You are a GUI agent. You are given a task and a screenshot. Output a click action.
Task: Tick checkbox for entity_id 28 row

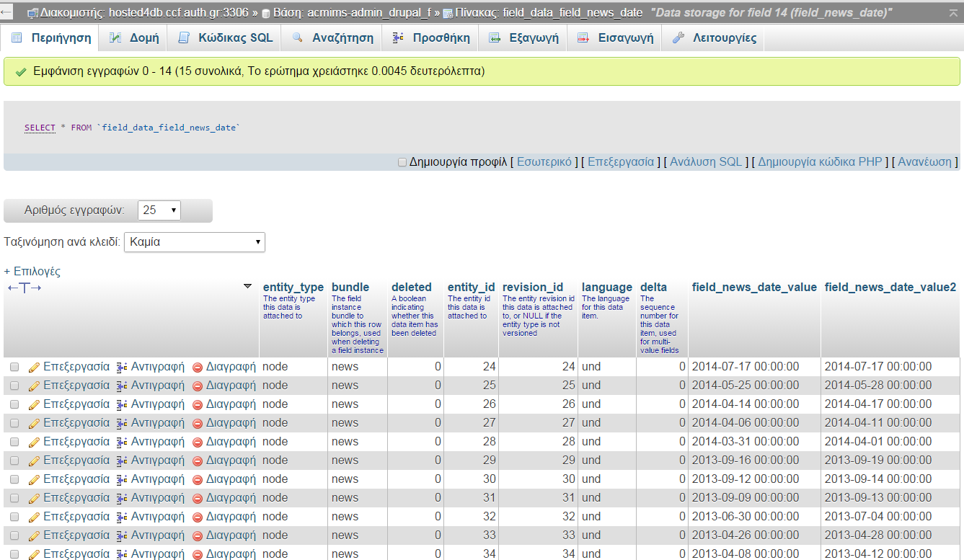click(x=14, y=442)
